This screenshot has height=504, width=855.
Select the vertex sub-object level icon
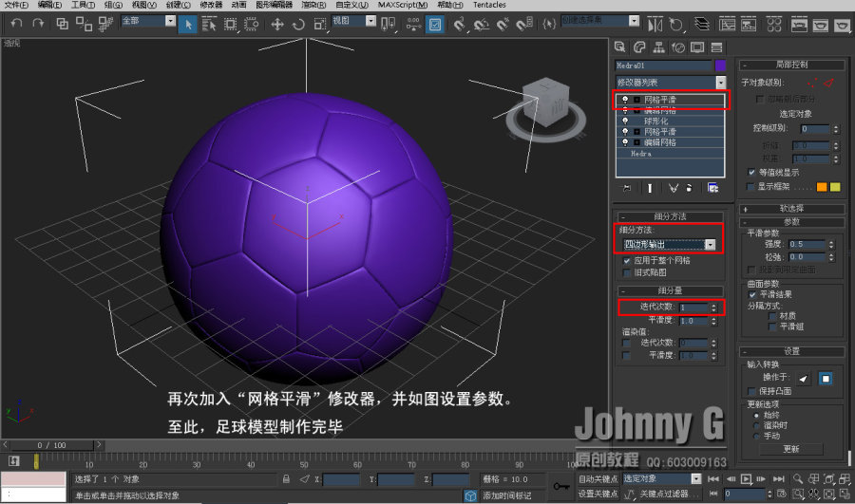(813, 83)
